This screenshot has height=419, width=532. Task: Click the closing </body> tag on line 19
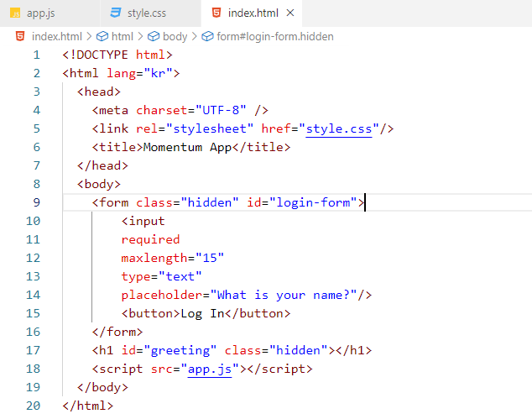click(103, 387)
